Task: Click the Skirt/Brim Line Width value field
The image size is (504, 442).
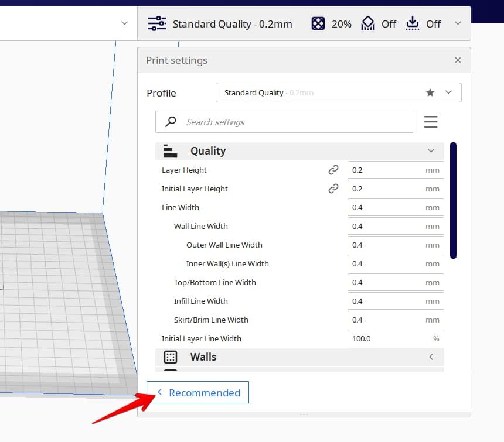Action: tap(386, 320)
